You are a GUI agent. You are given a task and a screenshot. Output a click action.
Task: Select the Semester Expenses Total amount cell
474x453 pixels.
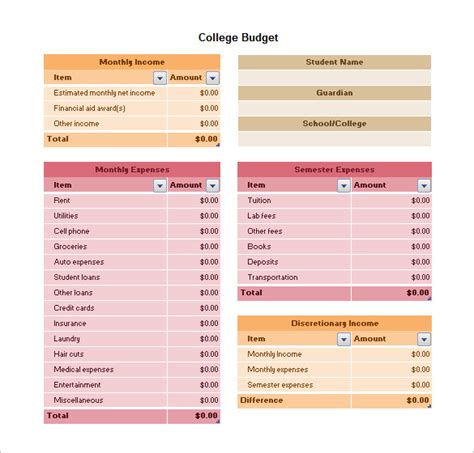point(392,293)
